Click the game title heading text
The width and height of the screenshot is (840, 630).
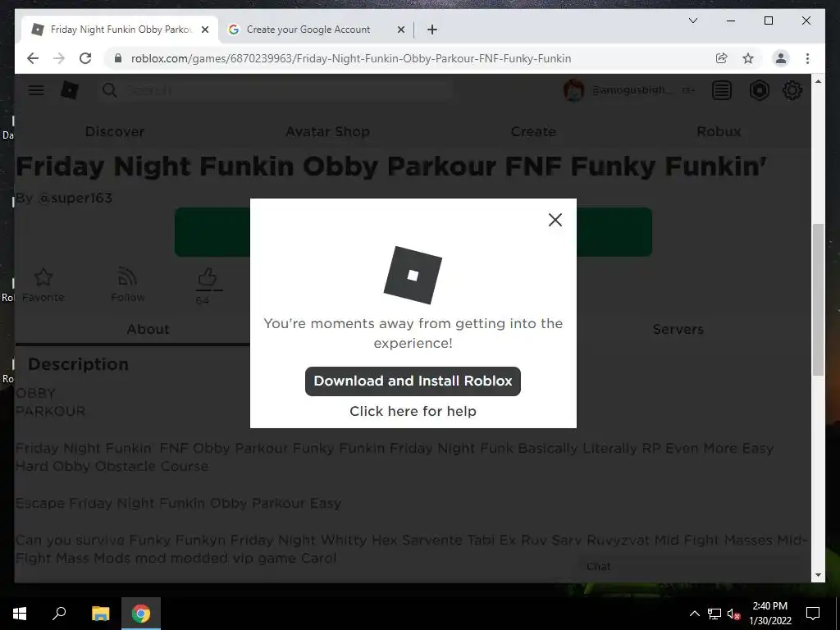pos(391,166)
